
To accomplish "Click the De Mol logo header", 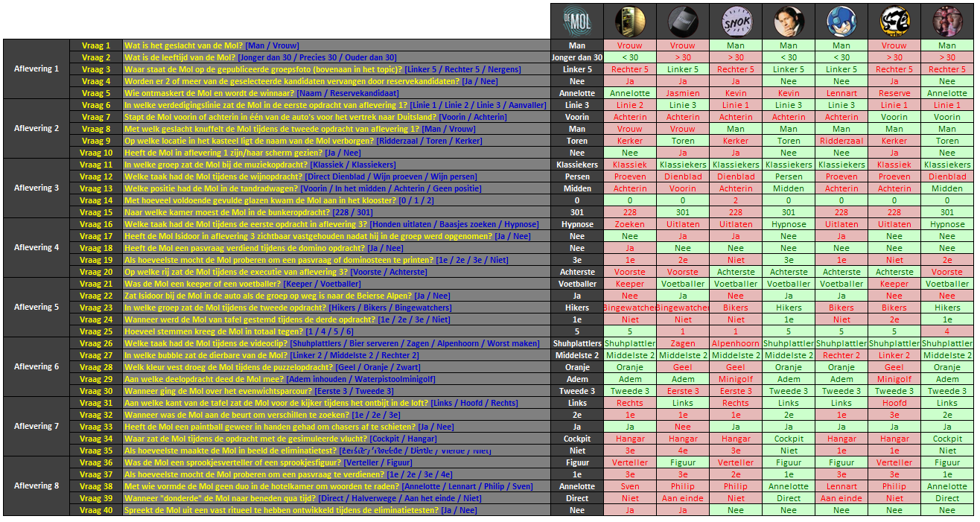I will [x=576, y=22].
